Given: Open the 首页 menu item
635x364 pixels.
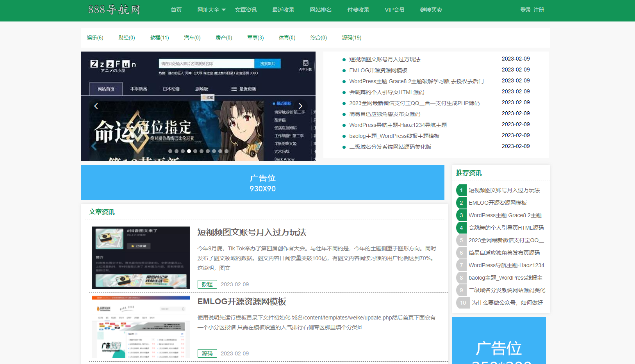Looking at the screenshot, I should tap(176, 10).
